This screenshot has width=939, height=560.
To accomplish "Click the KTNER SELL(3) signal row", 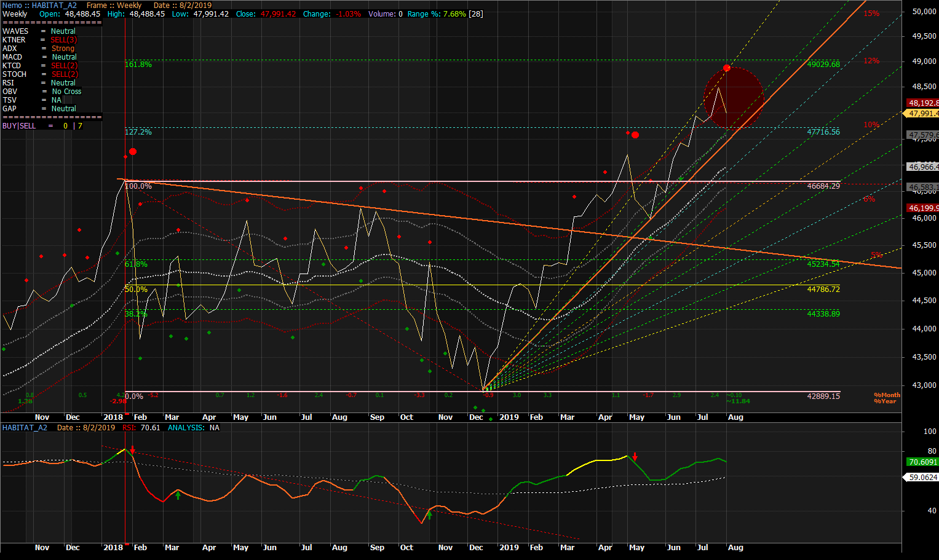I will (40, 39).
